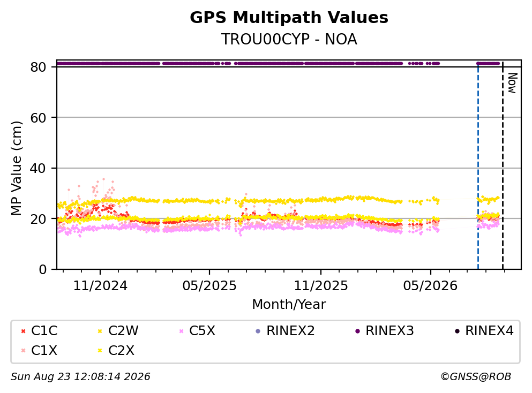Viewport: 532px width, 393px height.
Task: Click the ©GNSS@ROB credit text
Action: click(475, 376)
